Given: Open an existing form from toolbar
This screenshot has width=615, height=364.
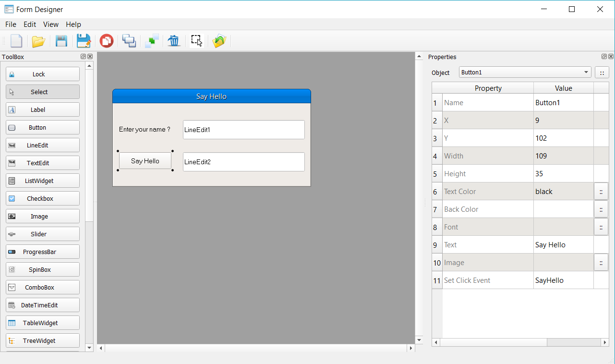Looking at the screenshot, I should pos(38,41).
